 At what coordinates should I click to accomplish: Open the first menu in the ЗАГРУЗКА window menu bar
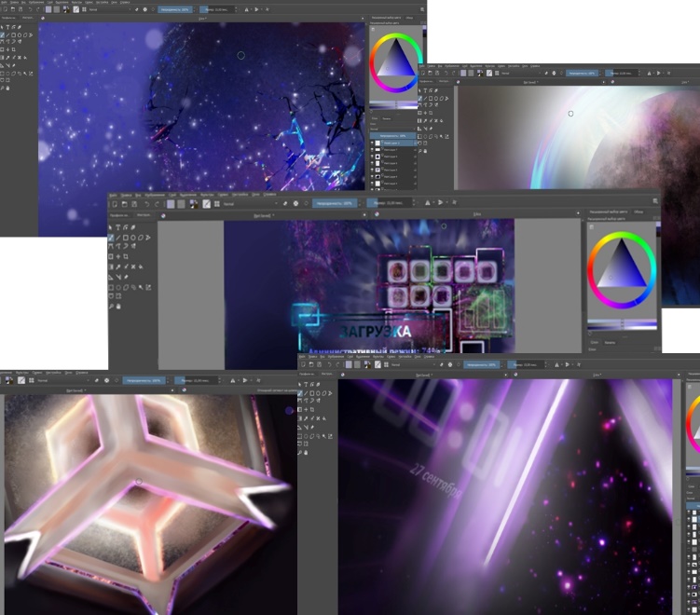click(113, 195)
